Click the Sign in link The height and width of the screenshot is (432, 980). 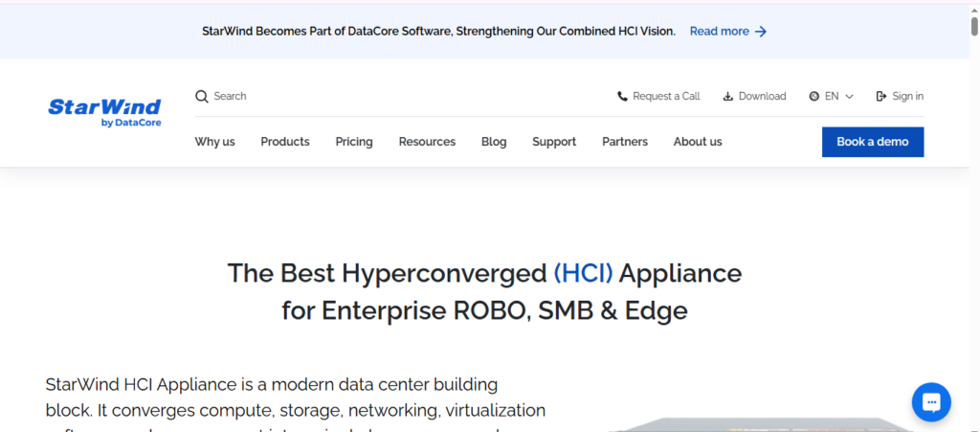[907, 97]
